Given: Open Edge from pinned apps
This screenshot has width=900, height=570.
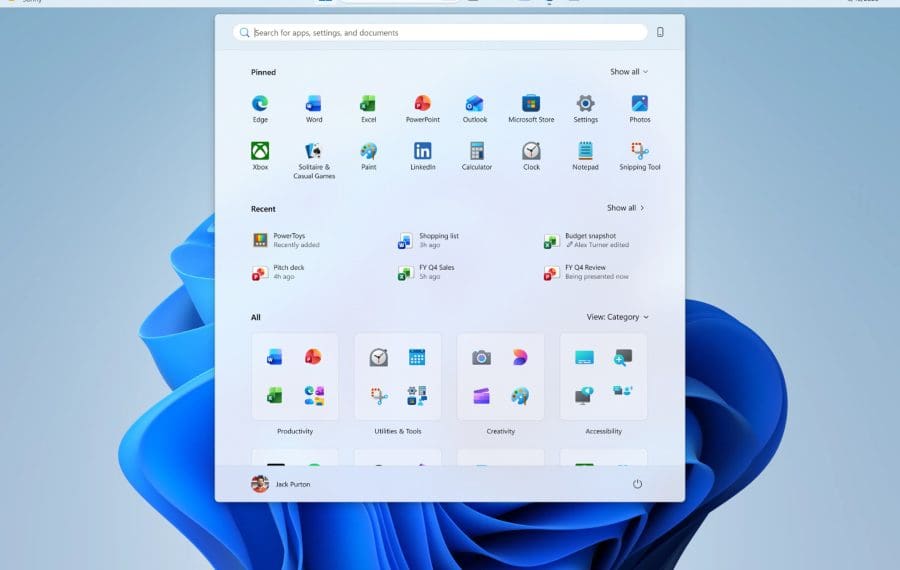Looking at the screenshot, I should pos(260,109).
